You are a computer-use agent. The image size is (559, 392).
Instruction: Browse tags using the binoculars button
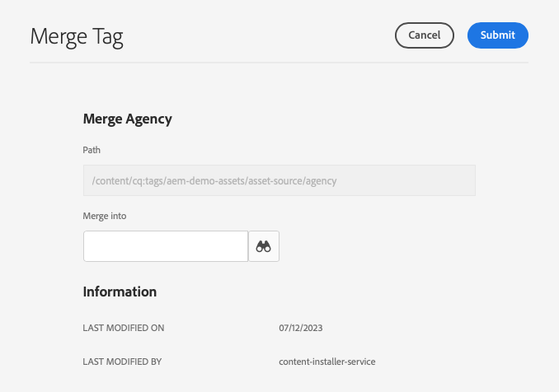(x=264, y=246)
